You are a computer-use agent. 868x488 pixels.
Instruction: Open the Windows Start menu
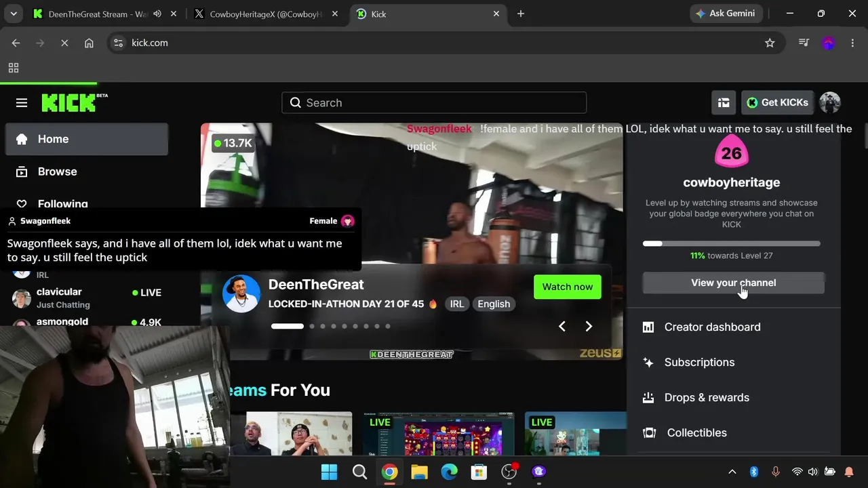(x=329, y=472)
